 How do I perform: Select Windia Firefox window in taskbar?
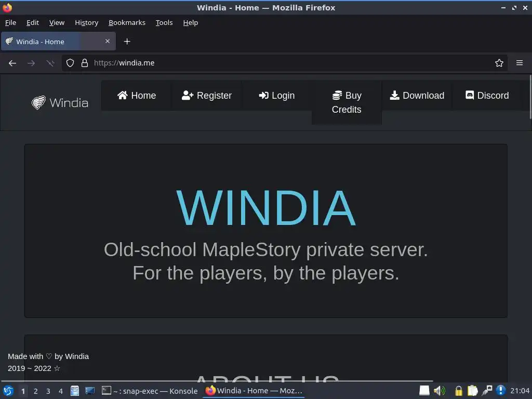click(x=254, y=391)
